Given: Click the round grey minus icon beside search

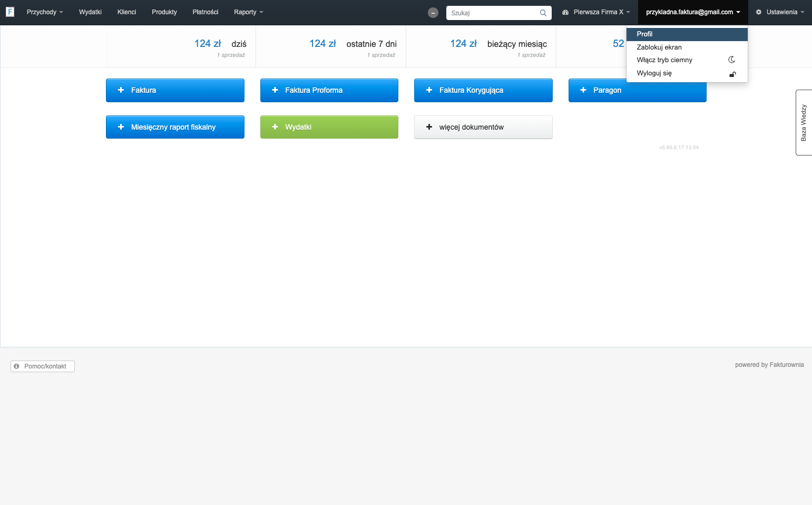Looking at the screenshot, I should pos(433,13).
